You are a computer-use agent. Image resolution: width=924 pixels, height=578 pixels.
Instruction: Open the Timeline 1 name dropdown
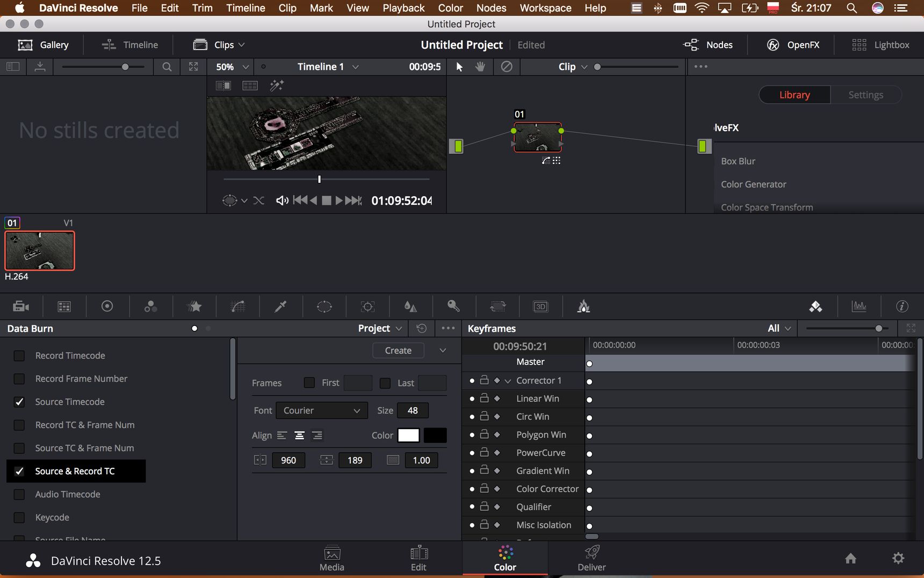point(328,67)
